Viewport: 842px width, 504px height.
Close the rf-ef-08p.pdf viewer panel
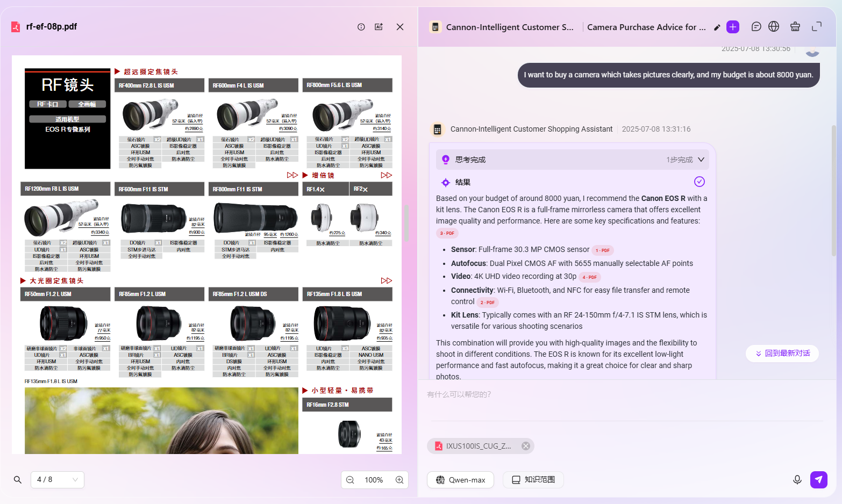tap(400, 27)
